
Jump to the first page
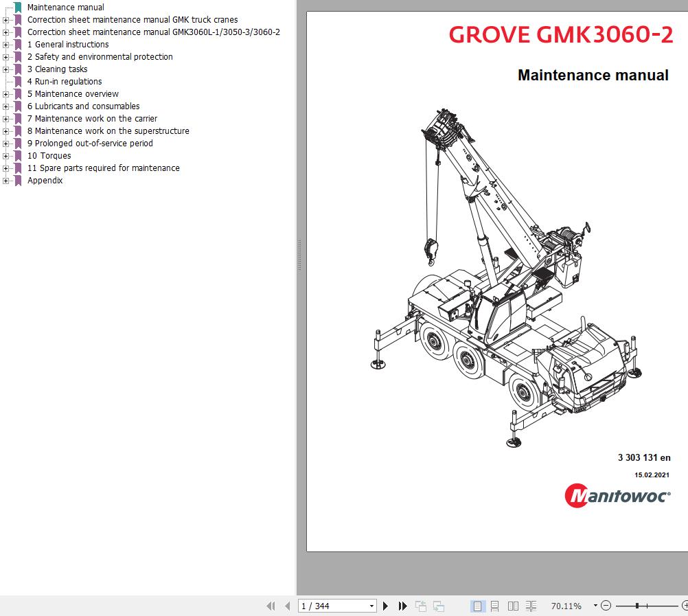271,606
